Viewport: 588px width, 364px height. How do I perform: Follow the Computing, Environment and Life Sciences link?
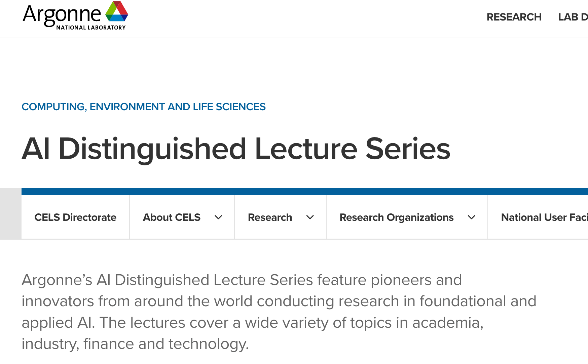click(144, 107)
